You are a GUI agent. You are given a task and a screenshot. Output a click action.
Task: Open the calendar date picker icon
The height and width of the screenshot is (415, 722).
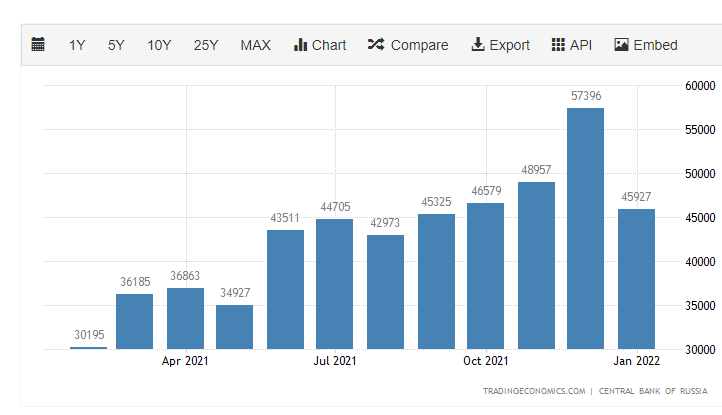click(x=38, y=45)
